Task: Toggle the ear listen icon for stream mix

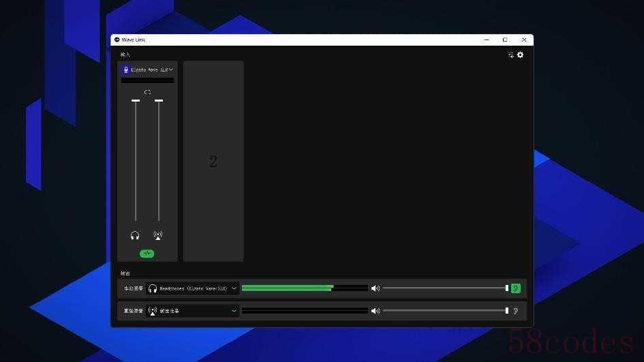Action: (516, 311)
